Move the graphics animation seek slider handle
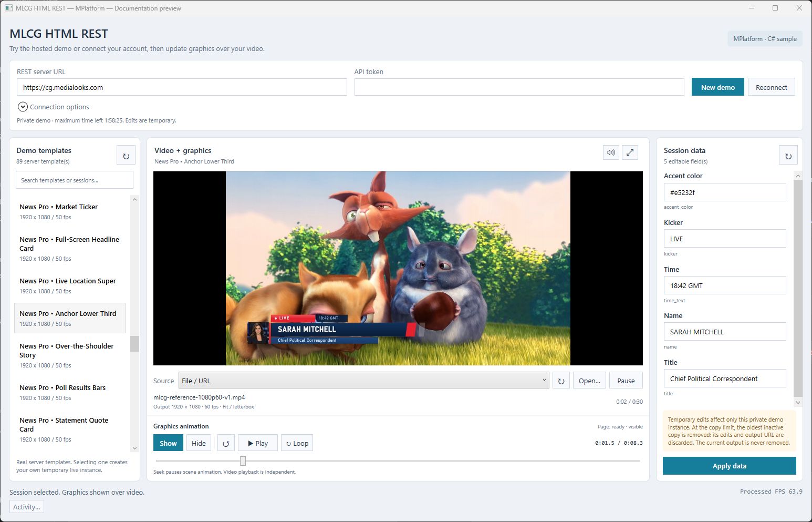The height and width of the screenshot is (522, 812). (243, 461)
